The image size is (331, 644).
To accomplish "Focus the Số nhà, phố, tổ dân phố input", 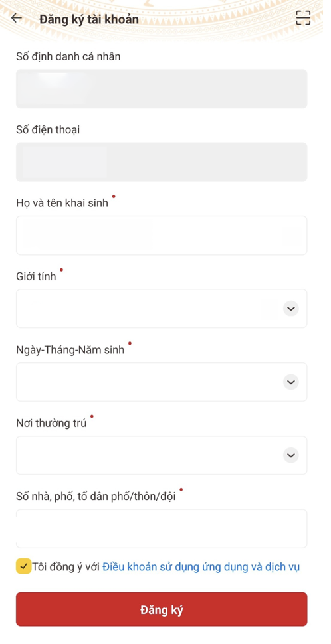I will pos(162,528).
